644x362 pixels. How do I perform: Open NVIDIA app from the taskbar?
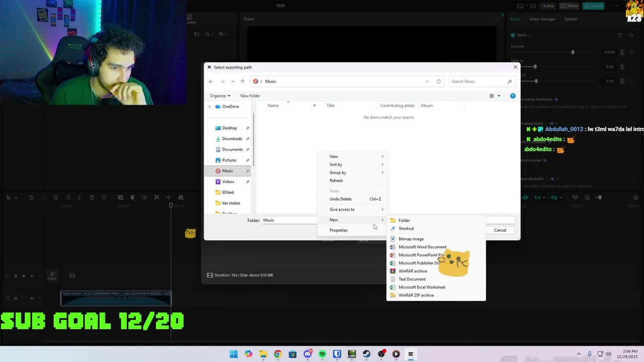pos(352,354)
